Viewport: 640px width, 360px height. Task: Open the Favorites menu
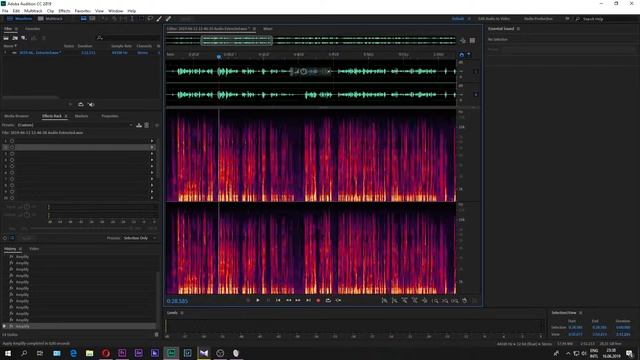82,11
